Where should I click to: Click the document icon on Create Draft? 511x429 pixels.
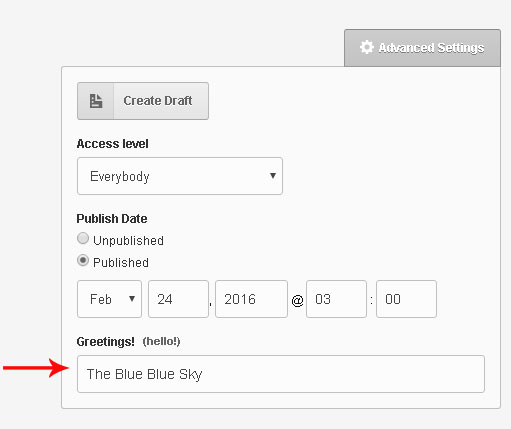(x=96, y=101)
